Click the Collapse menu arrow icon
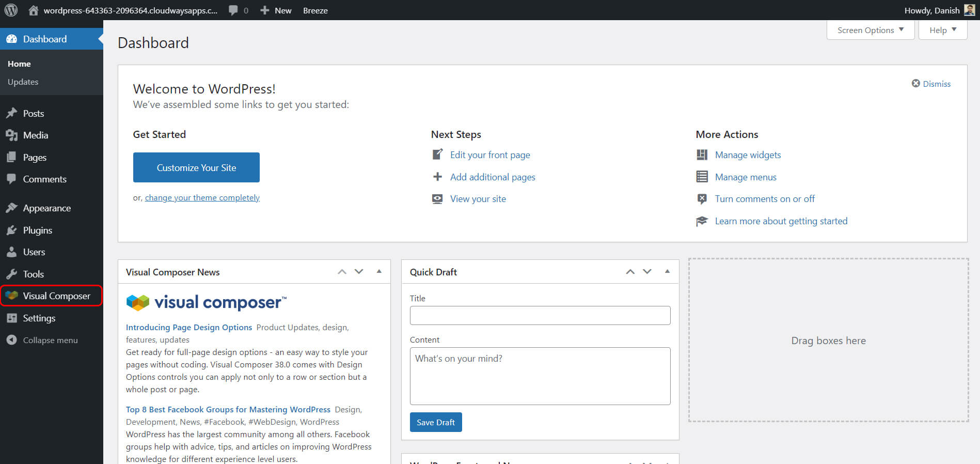The image size is (980, 464). tap(11, 340)
